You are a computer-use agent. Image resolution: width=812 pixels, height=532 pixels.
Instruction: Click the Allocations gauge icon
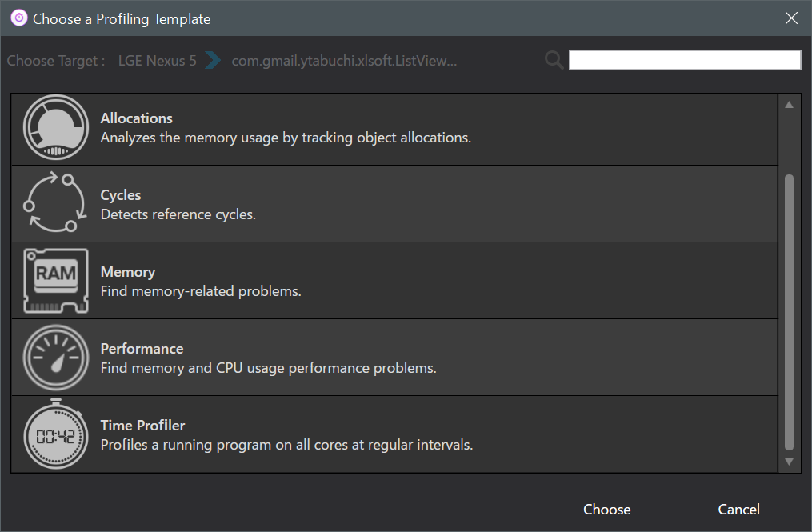pyautogui.click(x=56, y=128)
